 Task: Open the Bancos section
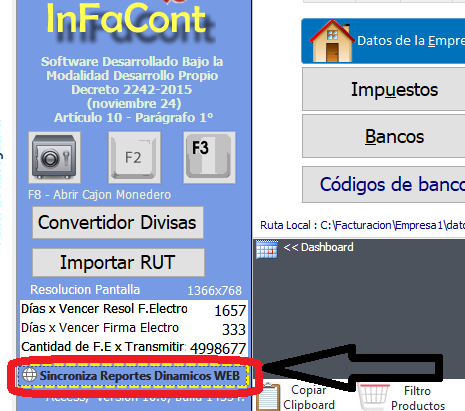(x=384, y=136)
